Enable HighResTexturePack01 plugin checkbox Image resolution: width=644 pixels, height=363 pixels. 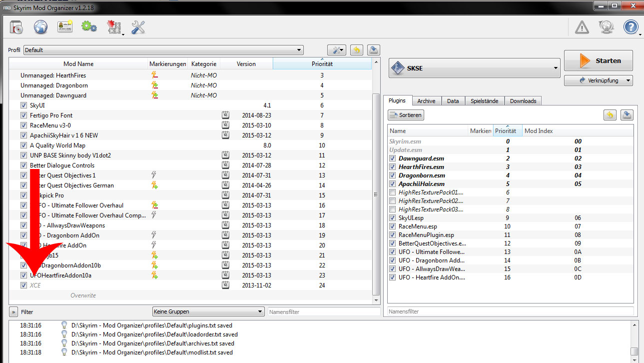[x=393, y=192]
